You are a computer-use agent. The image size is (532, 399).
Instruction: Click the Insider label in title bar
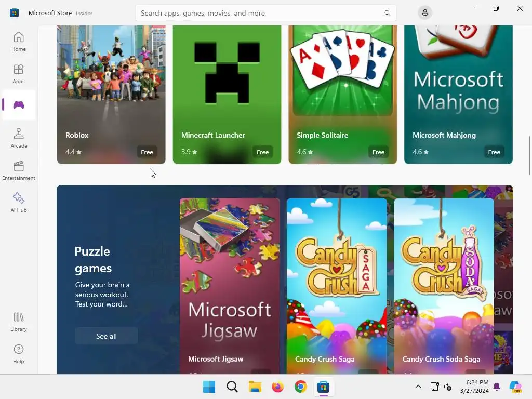click(x=84, y=13)
